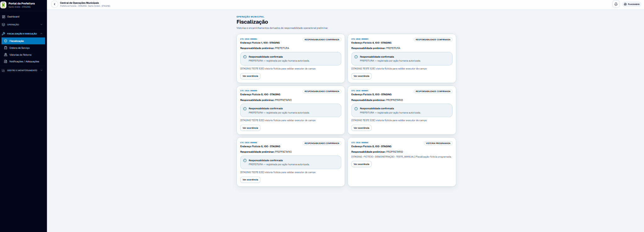This screenshot has height=232, width=644.
Task: Click the Notificações / Adequações icon
Action: point(6,61)
